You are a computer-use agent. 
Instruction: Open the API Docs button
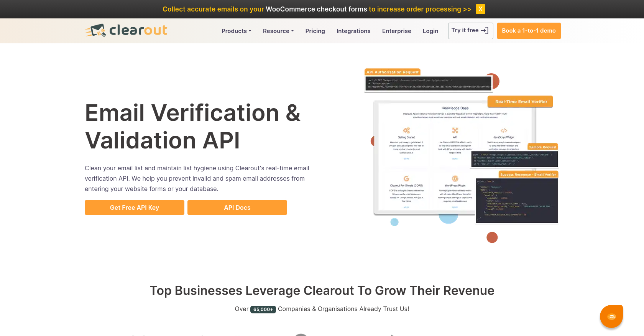point(237,208)
